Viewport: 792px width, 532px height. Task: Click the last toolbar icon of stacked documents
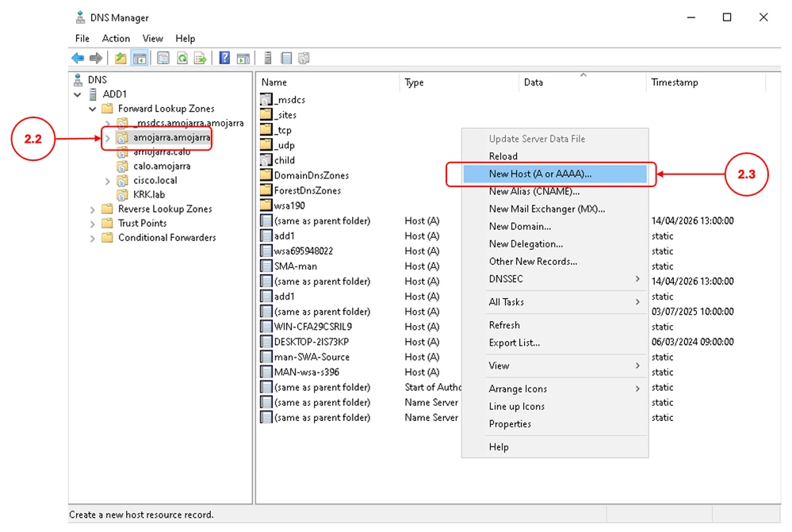[x=304, y=58]
